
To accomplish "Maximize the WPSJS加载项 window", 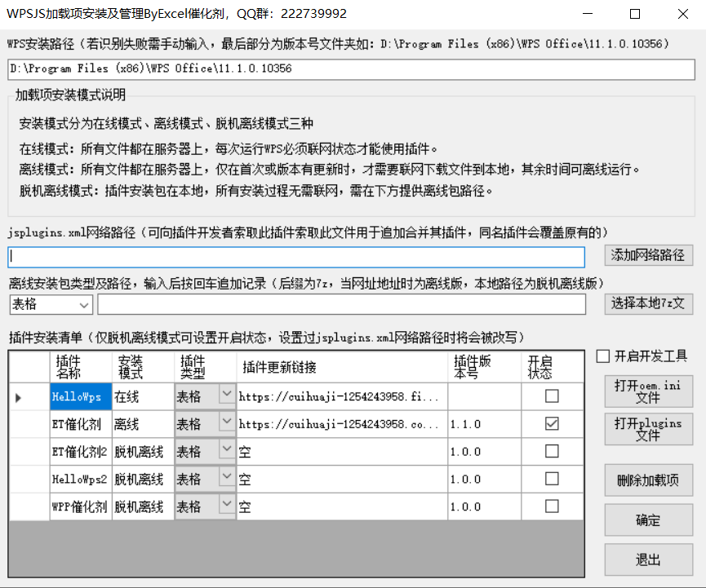I will point(635,14).
